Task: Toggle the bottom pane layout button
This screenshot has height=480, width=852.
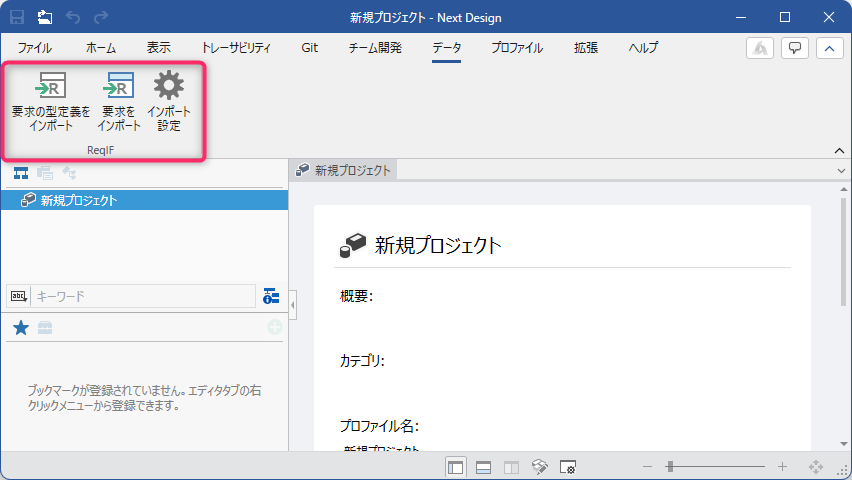Action: 483,467
